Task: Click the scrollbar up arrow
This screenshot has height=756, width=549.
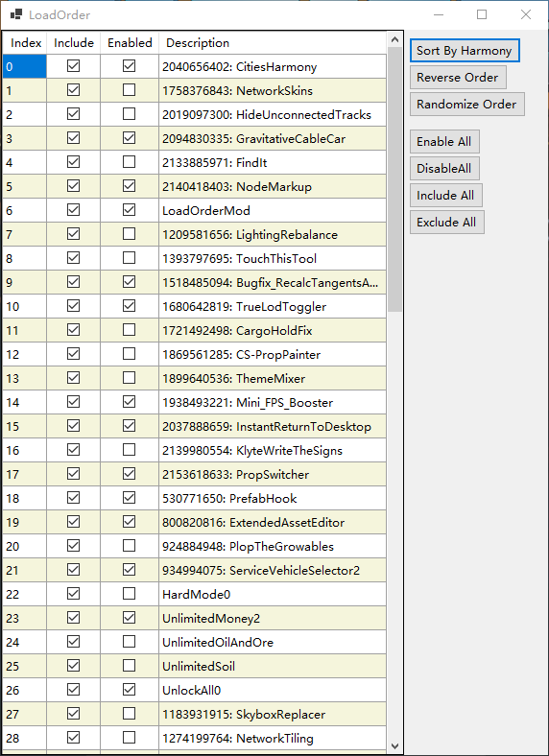Action: pyautogui.click(x=394, y=39)
